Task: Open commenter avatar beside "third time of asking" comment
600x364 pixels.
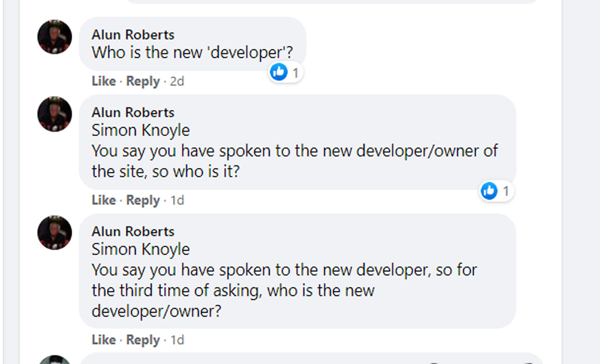Action: 55,233
